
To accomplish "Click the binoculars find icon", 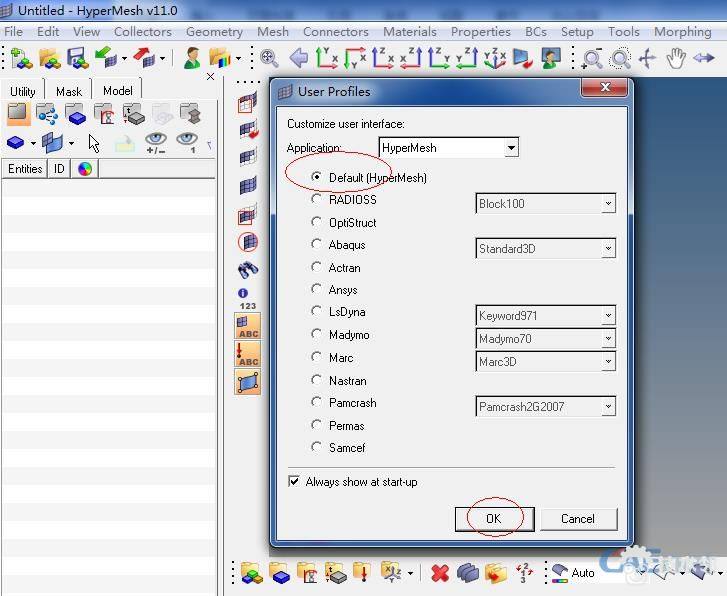I will 248,270.
